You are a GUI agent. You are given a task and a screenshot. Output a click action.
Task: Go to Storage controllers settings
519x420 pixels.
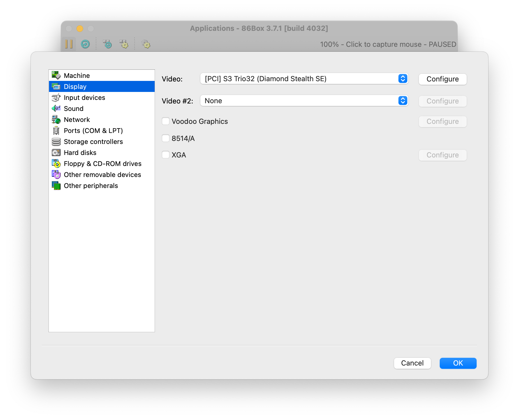click(x=102, y=141)
